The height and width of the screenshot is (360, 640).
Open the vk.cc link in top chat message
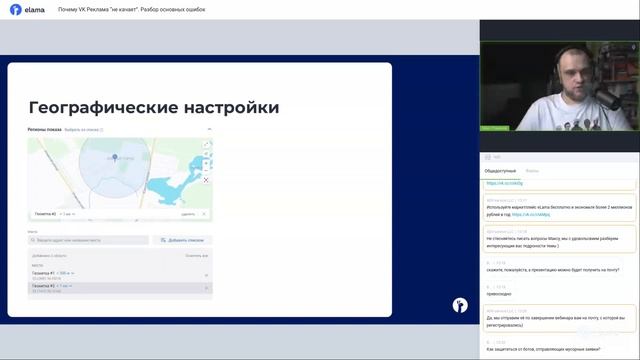tap(504, 183)
